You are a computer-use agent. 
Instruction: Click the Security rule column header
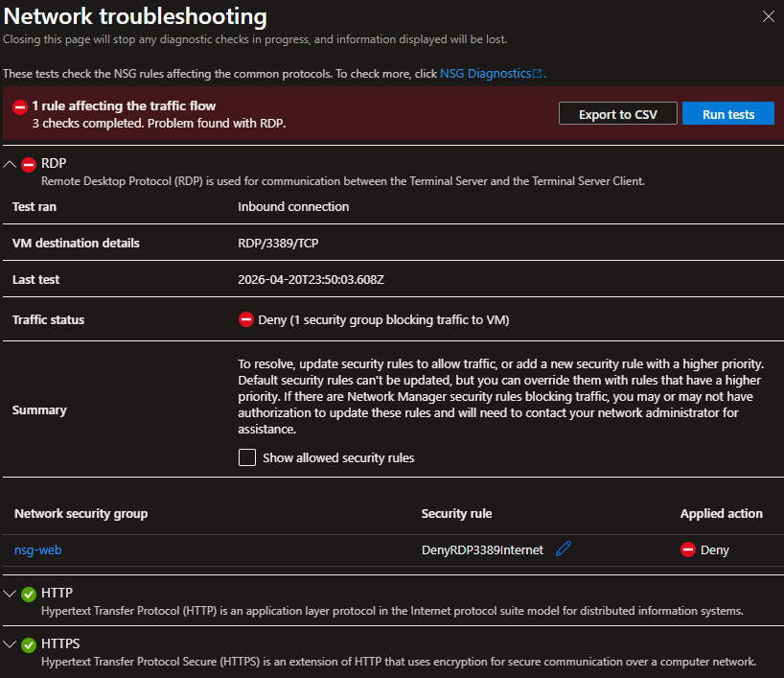456,513
